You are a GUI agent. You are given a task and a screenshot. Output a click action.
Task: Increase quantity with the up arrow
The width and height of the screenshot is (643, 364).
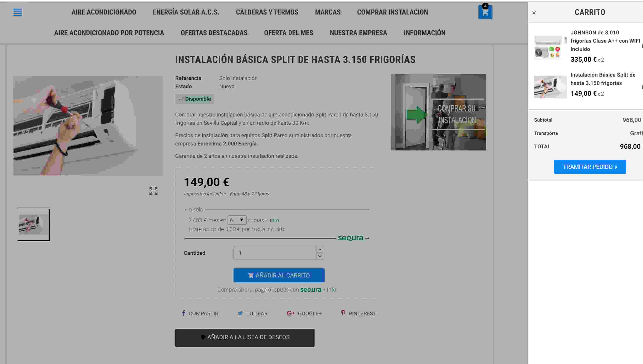[320, 249]
